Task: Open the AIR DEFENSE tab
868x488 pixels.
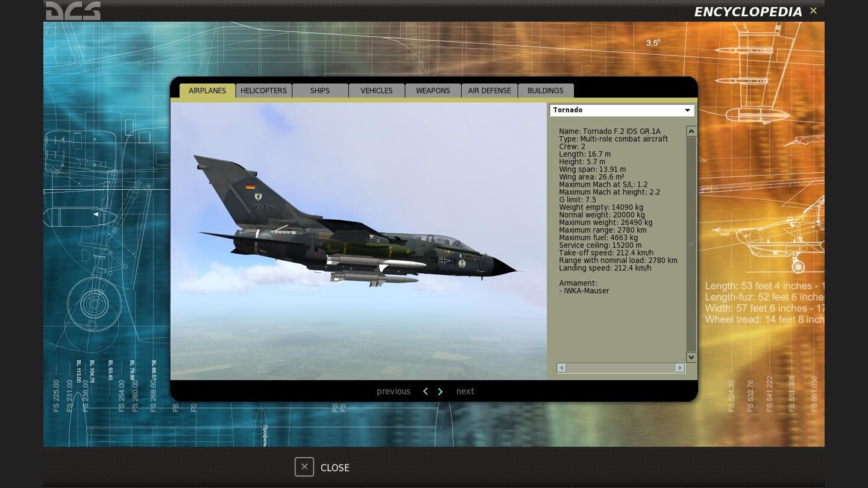Action: (489, 90)
